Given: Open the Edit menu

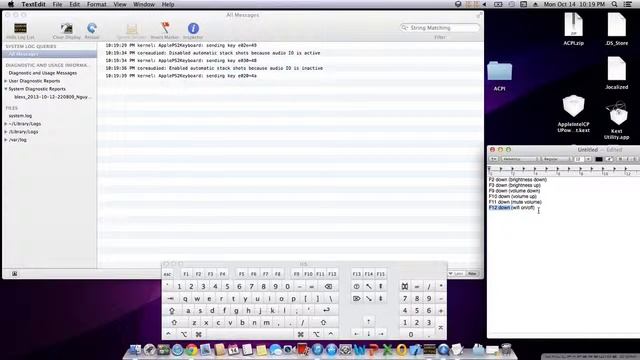Looking at the screenshot, I should coord(74,4).
